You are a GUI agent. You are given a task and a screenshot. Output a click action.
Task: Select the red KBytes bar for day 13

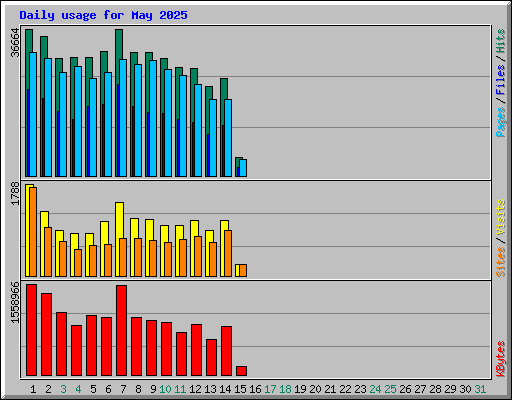pyautogui.click(x=211, y=357)
